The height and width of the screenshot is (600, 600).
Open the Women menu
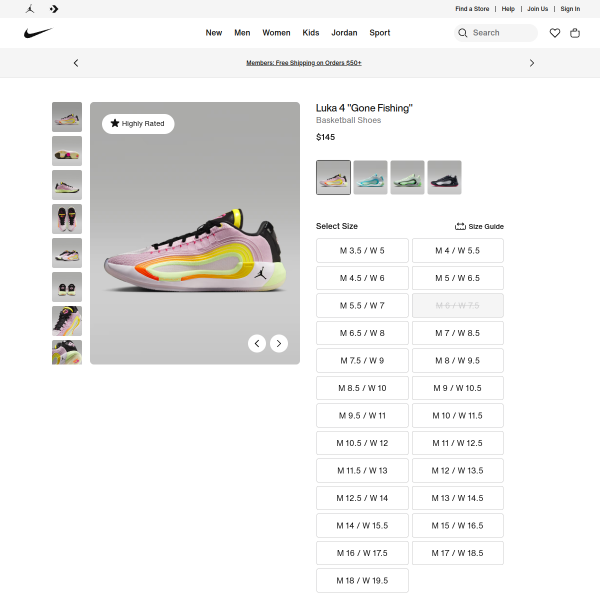(x=276, y=33)
